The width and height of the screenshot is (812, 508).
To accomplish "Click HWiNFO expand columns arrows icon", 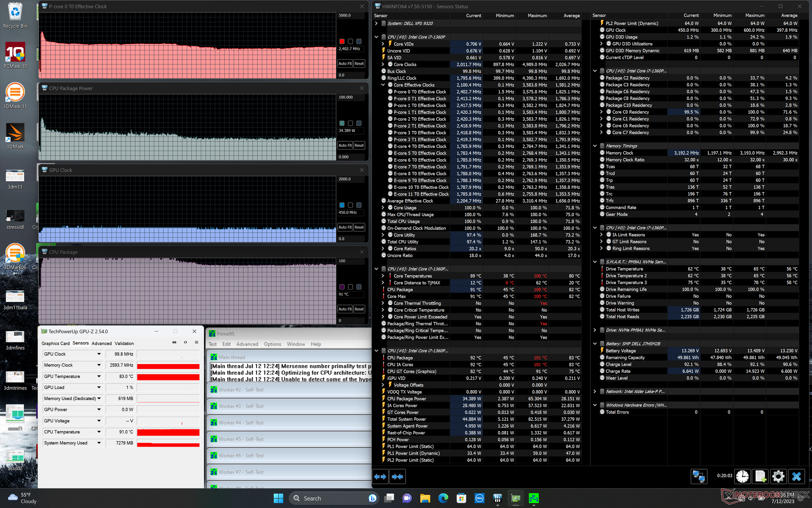I will tap(380, 477).
